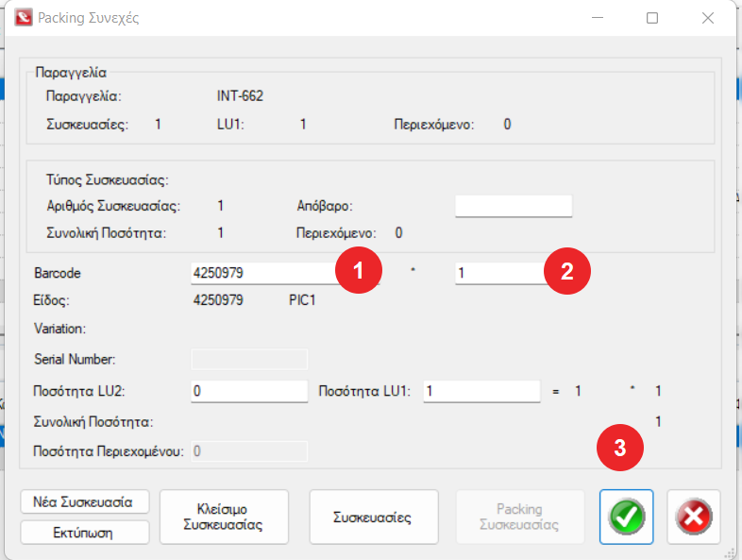The width and height of the screenshot is (742, 560).
Task: Confirm with the green checkmark button
Action: coord(626,517)
